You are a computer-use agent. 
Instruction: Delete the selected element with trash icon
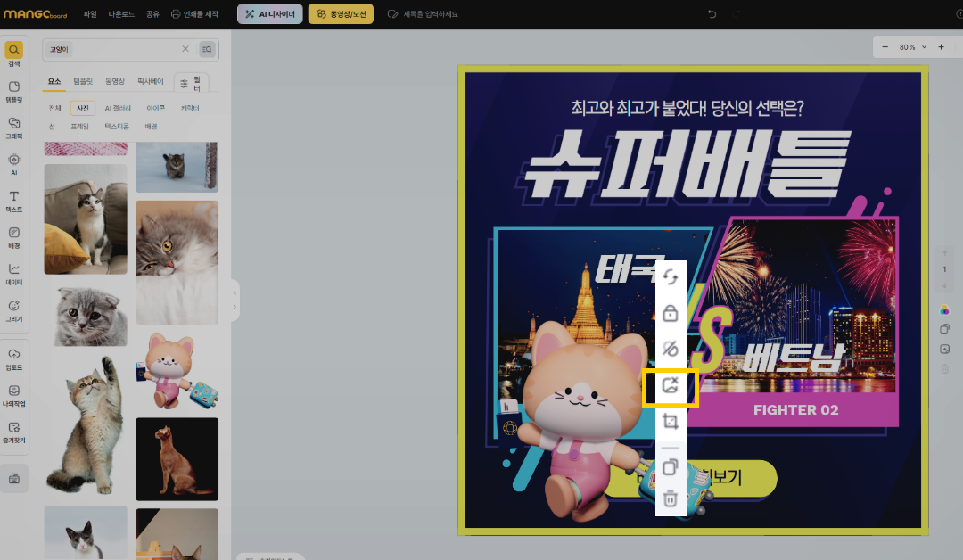click(670, 498)
